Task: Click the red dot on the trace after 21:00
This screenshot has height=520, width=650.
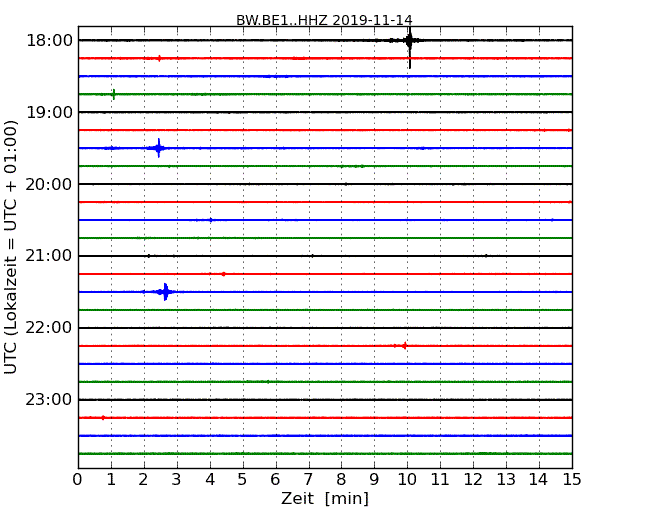Action: (x=223, y=274)
